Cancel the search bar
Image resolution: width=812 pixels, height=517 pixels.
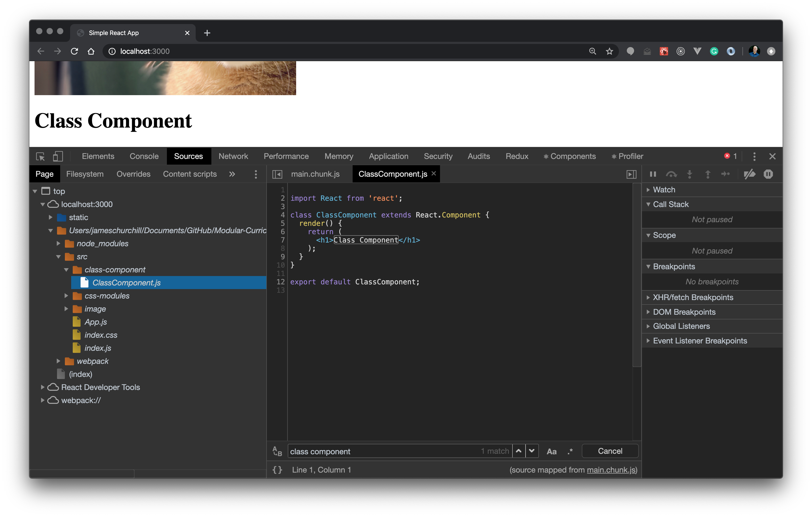610,451
